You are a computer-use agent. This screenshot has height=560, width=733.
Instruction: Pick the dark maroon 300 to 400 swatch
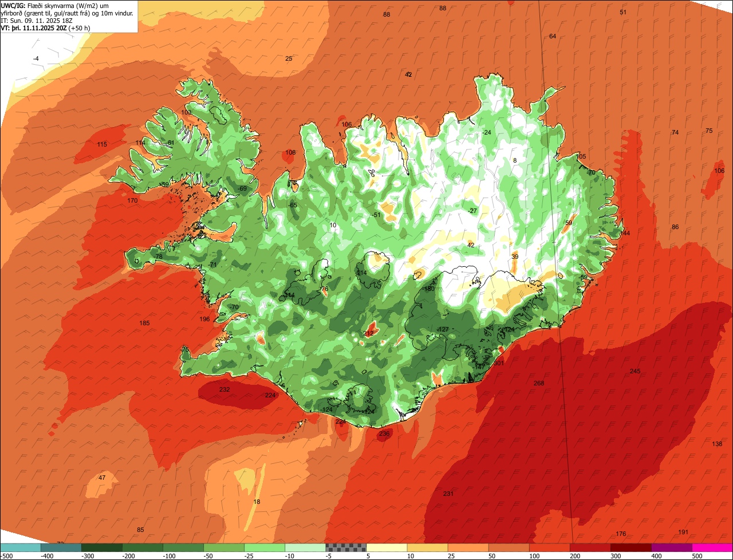pos(630,547)
